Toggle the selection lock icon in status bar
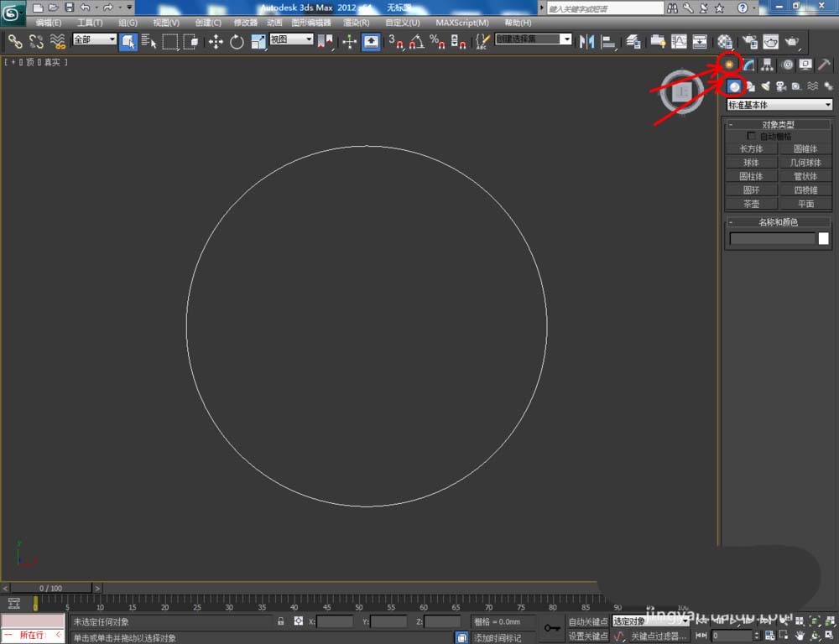 click(281, 621)
